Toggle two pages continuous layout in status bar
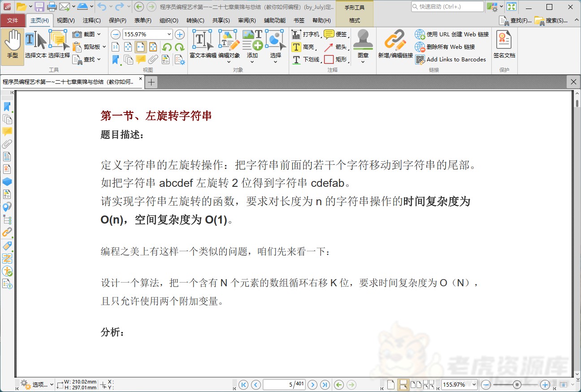 coord(429,385)
